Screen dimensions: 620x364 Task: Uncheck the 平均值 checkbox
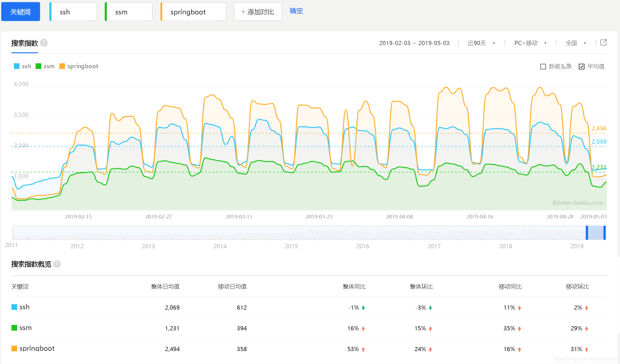click(581, 66)
